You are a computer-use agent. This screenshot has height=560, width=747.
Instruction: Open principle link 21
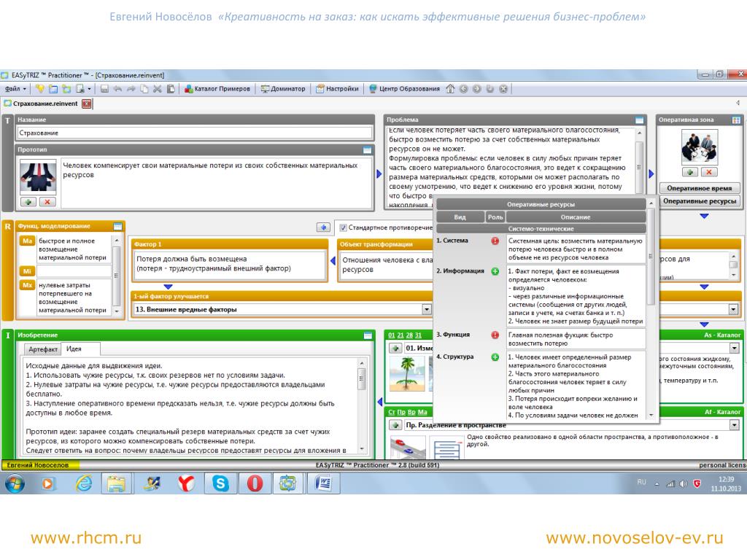pyautogui.click(x=400, y=335)
